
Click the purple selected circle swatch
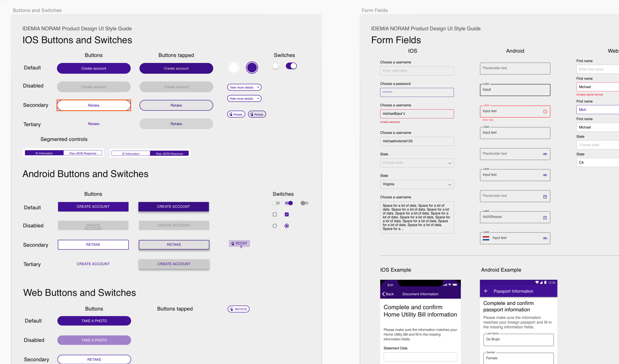pyautogui.click(x=252, y=68)
